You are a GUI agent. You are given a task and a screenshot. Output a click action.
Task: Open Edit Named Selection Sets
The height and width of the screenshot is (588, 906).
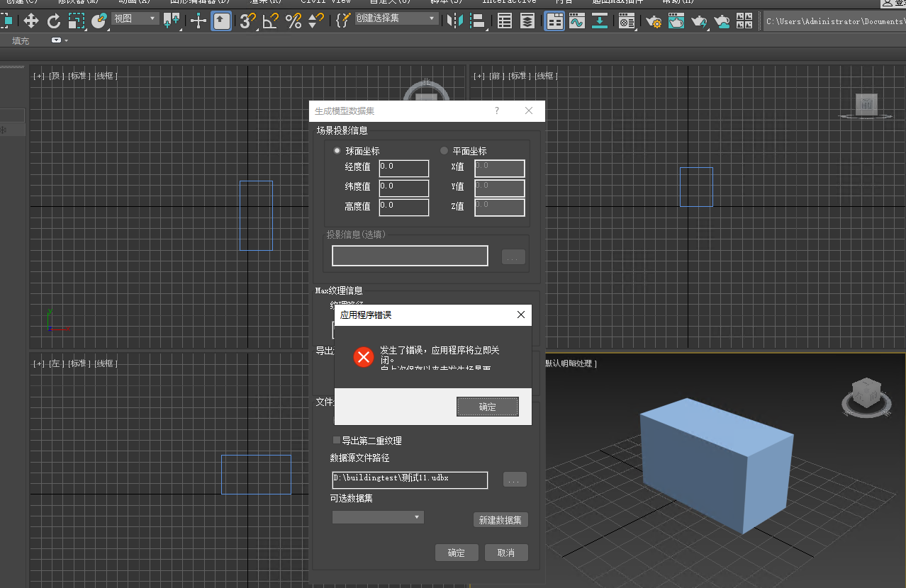[x=343, y=21]
